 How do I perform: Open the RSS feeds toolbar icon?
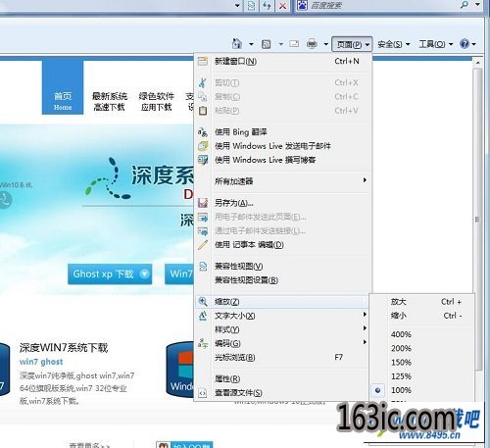267,44
